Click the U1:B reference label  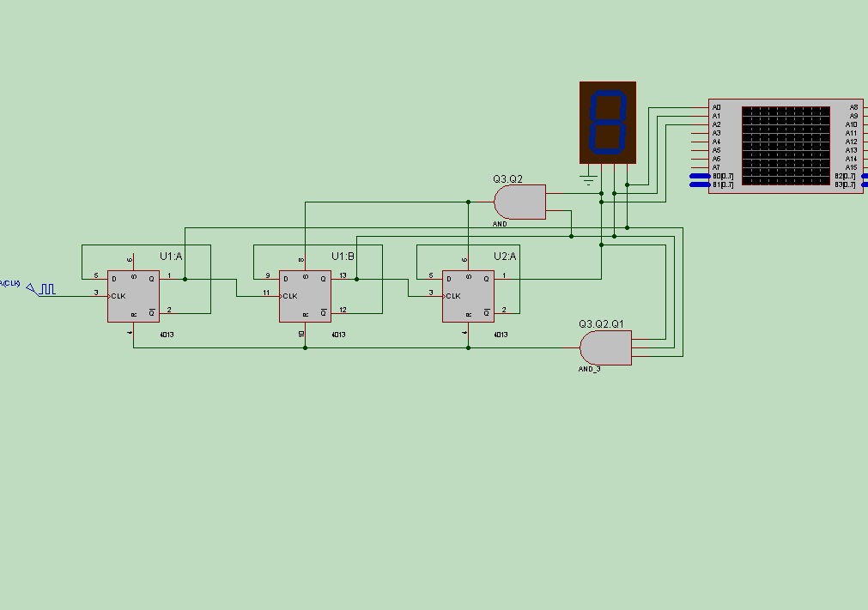click(343, 256)
